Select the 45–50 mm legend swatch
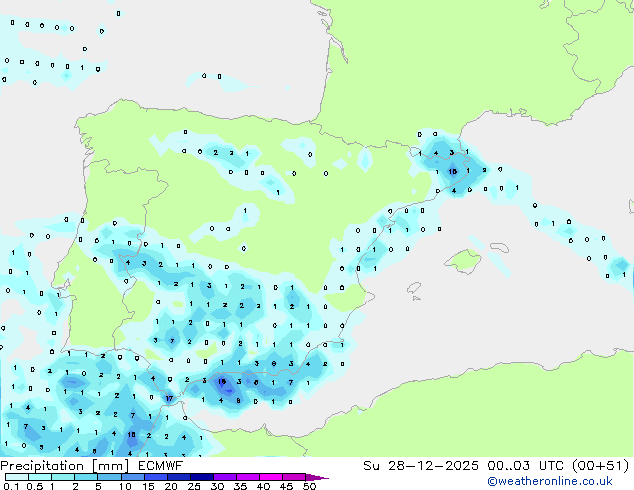Image resolution: width=634 pixels, height=490 pixels. pyautogui.click(x=294, y=477)
